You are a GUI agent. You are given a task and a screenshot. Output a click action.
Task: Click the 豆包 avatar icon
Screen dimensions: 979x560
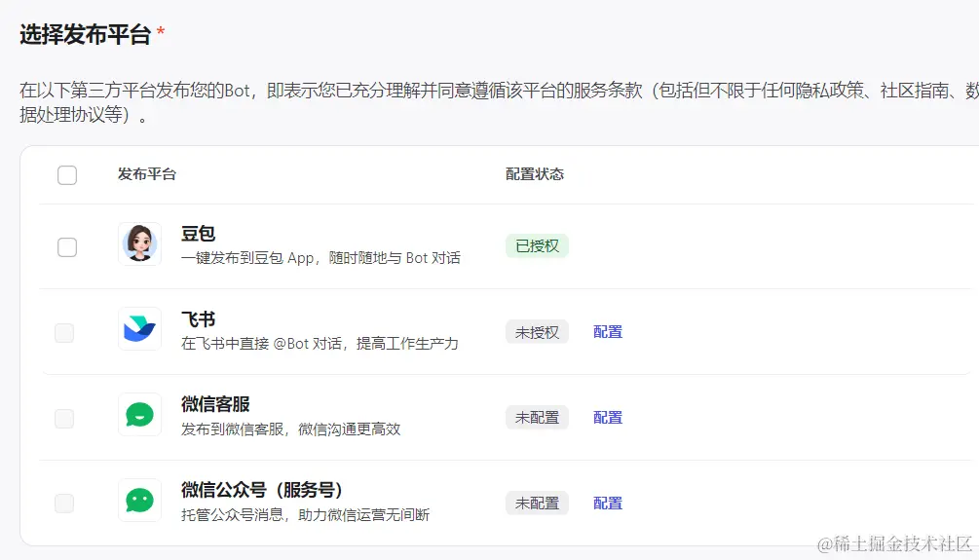tap(140, 244)
